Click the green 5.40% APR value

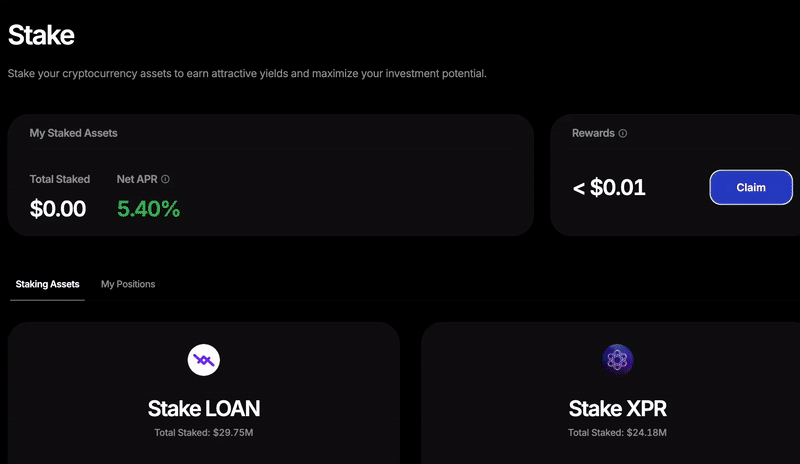148,209
